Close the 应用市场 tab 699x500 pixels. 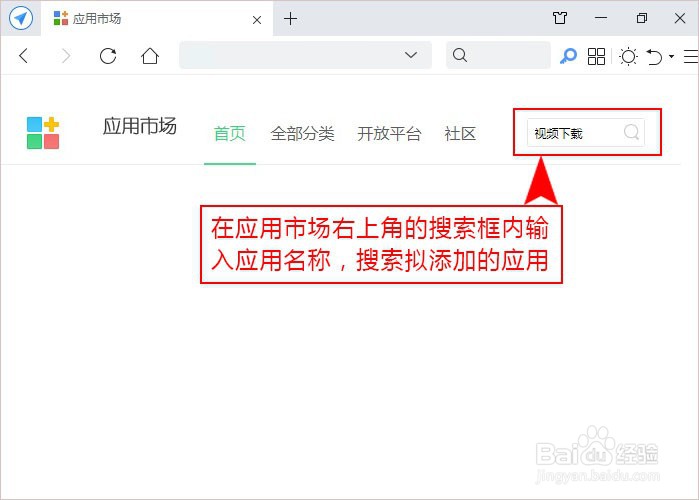(257, 20)
